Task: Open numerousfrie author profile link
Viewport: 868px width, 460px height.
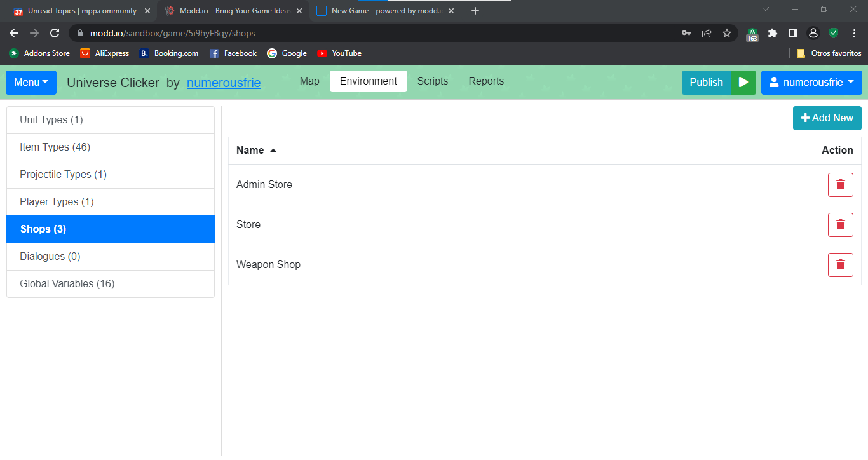Action: pos(224,83)
